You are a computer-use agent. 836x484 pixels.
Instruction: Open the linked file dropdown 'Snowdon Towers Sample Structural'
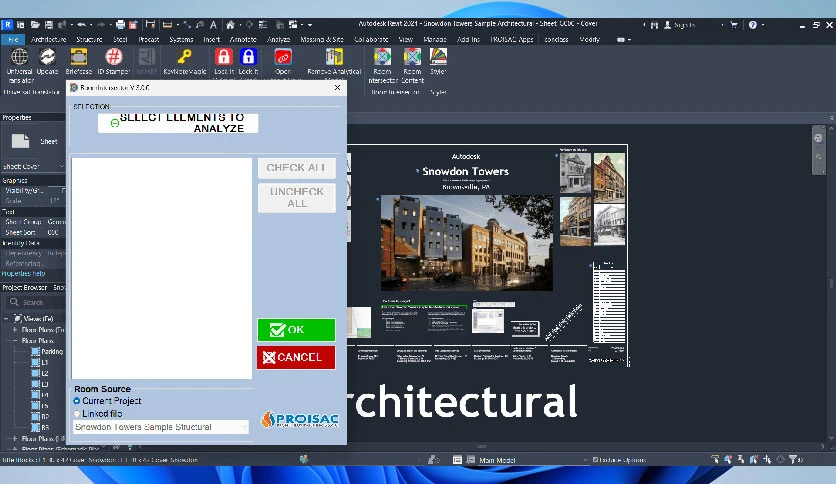[160, 427]
